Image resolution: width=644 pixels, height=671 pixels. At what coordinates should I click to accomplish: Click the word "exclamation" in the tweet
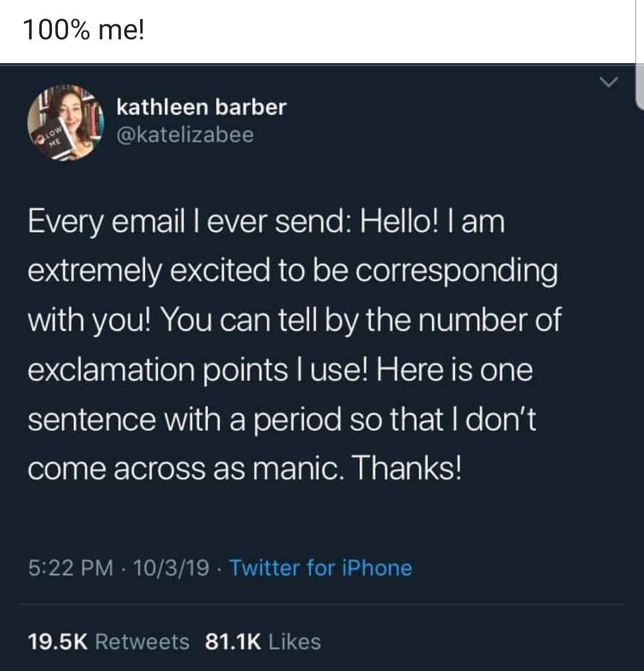click(x=112, y=370)
